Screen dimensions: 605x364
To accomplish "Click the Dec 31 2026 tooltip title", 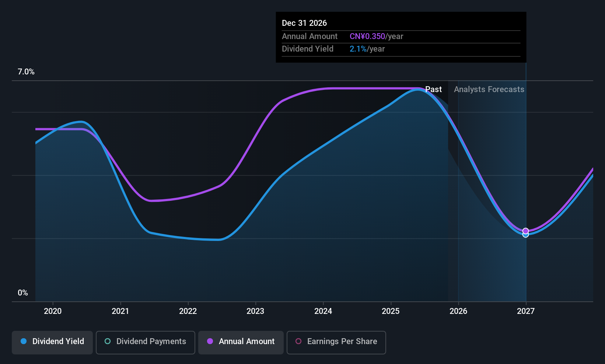I will click(304, 23).
